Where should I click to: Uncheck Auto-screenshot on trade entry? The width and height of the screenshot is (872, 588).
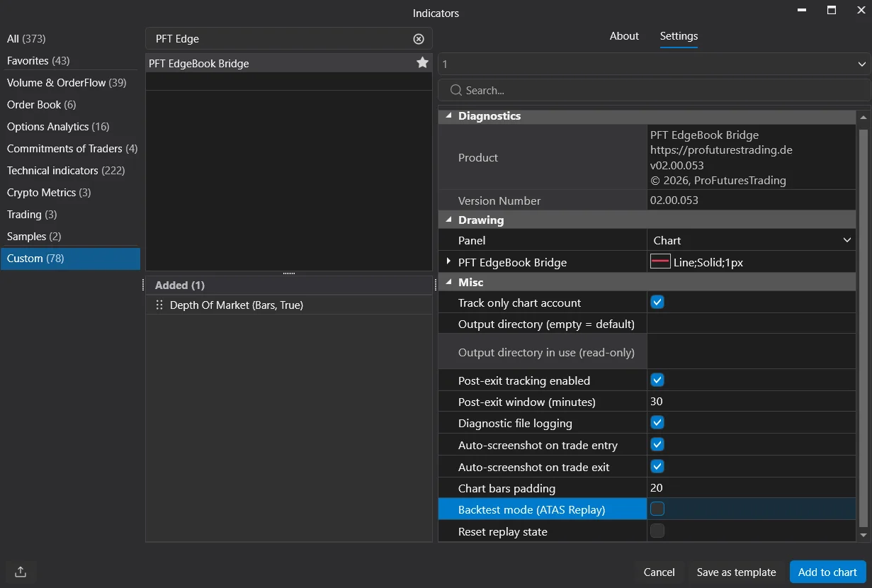pos(657,445)
